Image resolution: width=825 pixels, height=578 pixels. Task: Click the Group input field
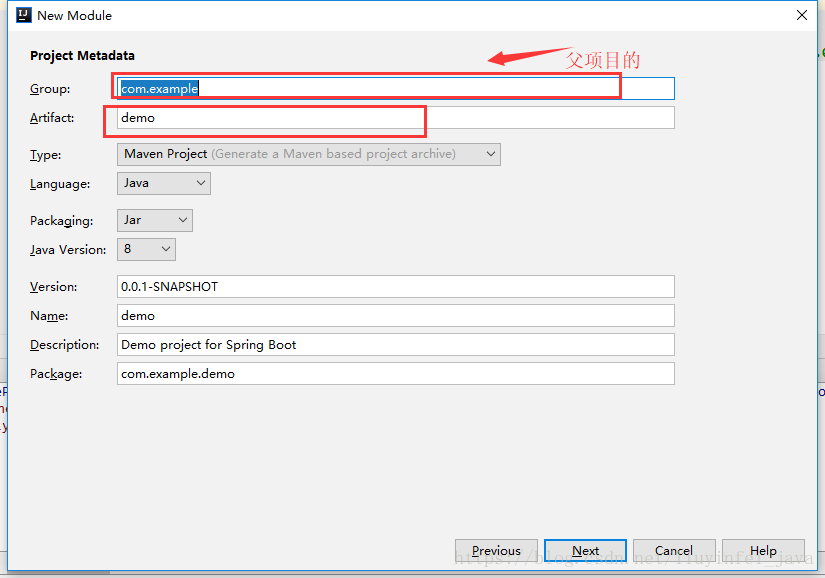[x=395, y=88]
